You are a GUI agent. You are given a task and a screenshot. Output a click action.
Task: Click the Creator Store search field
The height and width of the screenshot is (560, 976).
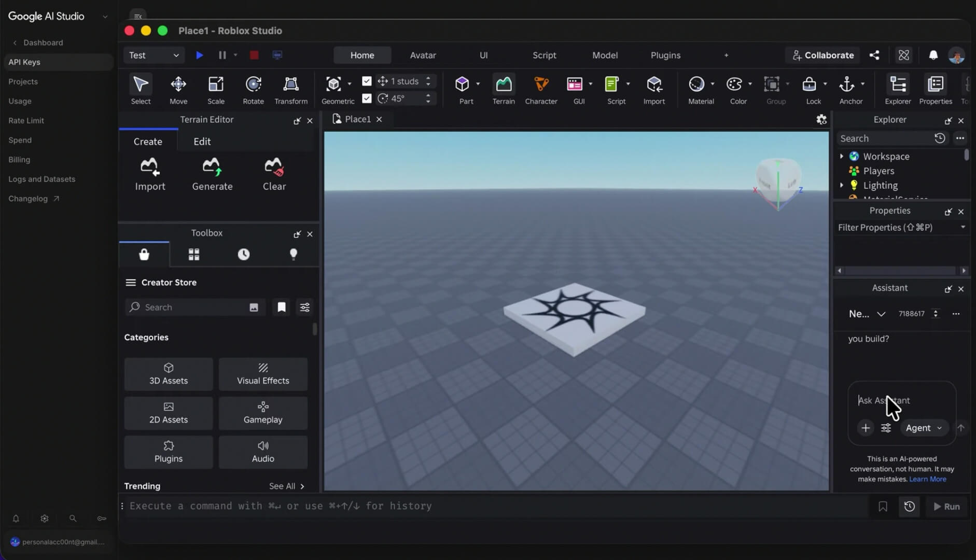pos(195,307)
